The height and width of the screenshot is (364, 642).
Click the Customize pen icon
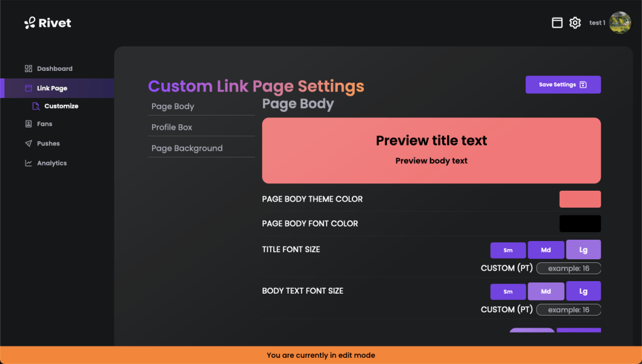(x=35, y=106)
